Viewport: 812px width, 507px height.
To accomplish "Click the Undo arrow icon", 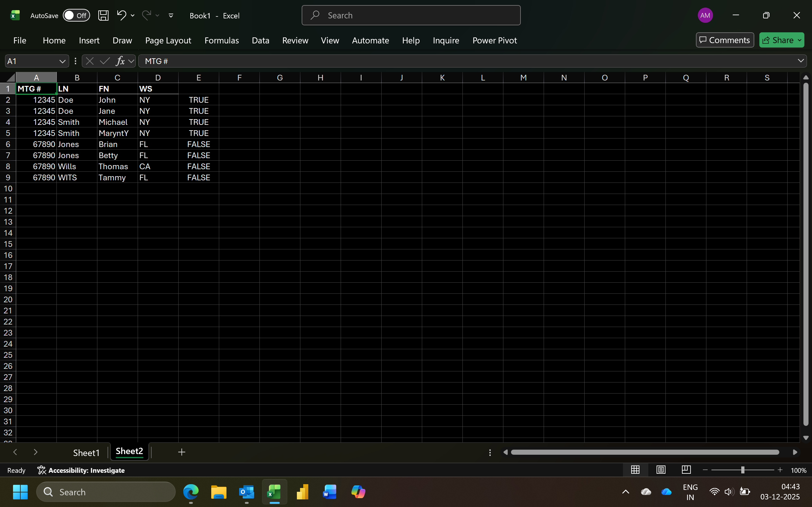I will pyautogui.click(x=121, y=15).
